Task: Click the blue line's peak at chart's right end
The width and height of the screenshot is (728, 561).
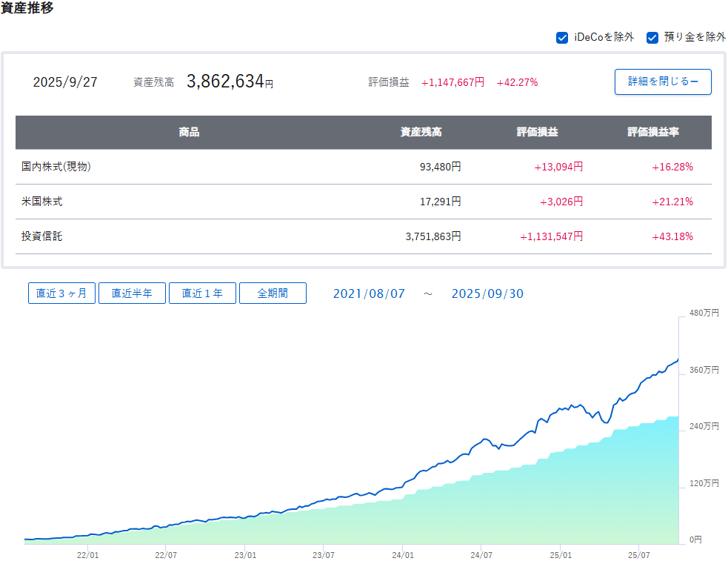Action: pos(677,360)
